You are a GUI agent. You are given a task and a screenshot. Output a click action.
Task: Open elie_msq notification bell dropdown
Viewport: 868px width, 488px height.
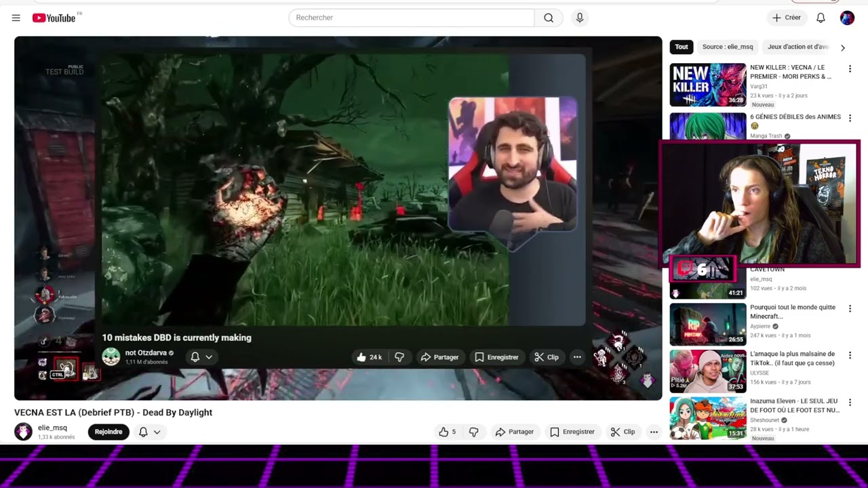point(150,432)
